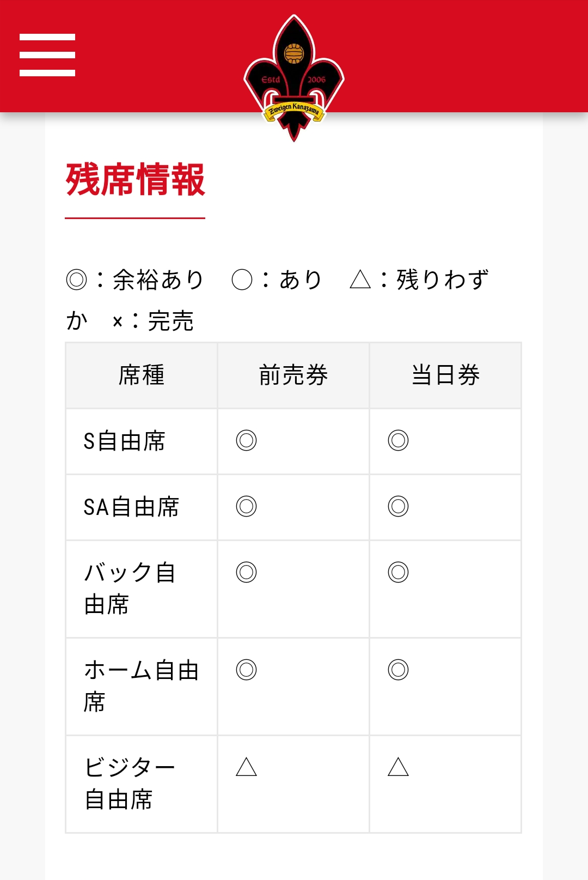The width and height of the screenshot is (588, 880).
Task: Click ホーム自由席 advance ticket availability icon
Action: point(246,670)
